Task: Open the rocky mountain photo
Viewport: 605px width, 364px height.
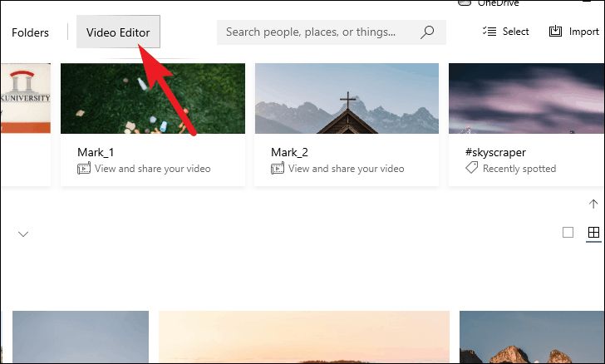Action: tap(532, 337)
